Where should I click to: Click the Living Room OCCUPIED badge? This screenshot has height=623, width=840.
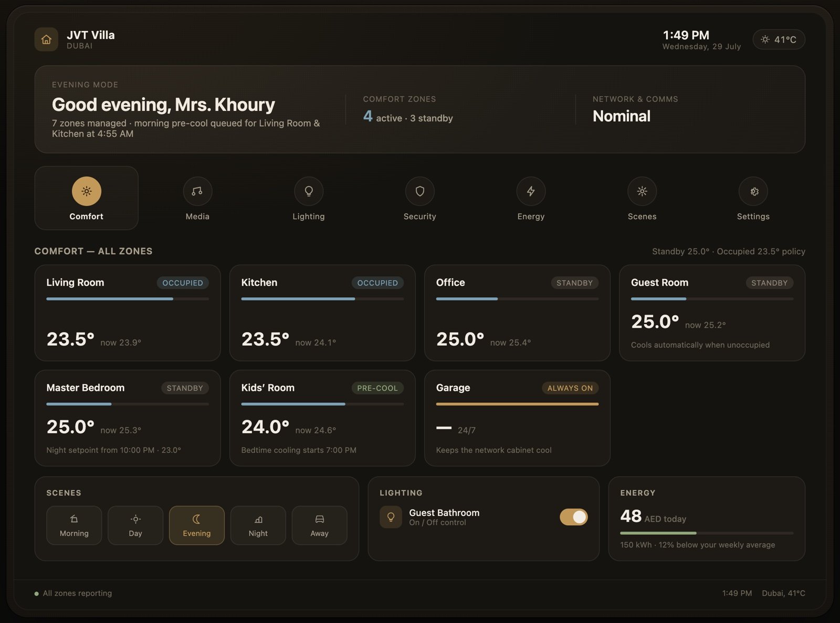click(x=183, y=283)
